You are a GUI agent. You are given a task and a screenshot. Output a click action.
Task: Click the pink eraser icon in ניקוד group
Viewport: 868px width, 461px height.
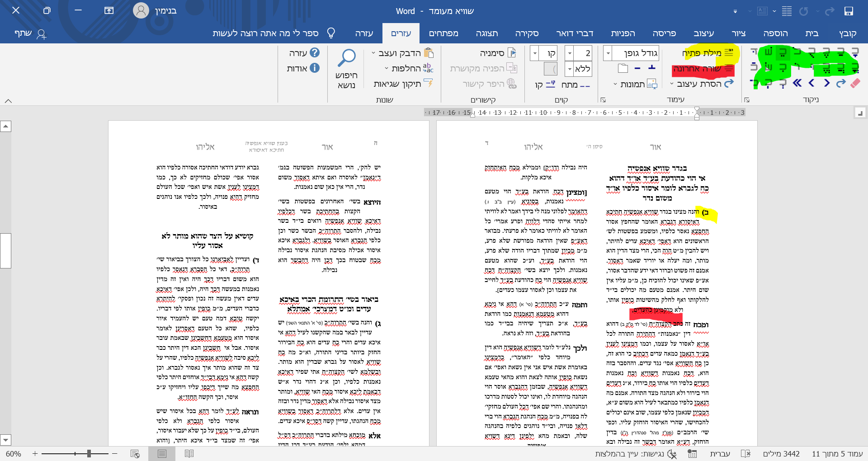click(x=855, y=83)
